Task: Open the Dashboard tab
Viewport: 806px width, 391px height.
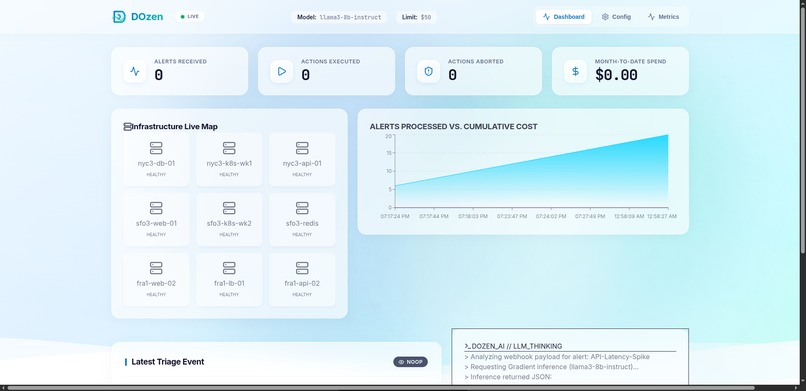Action: [x=563, y=17]
